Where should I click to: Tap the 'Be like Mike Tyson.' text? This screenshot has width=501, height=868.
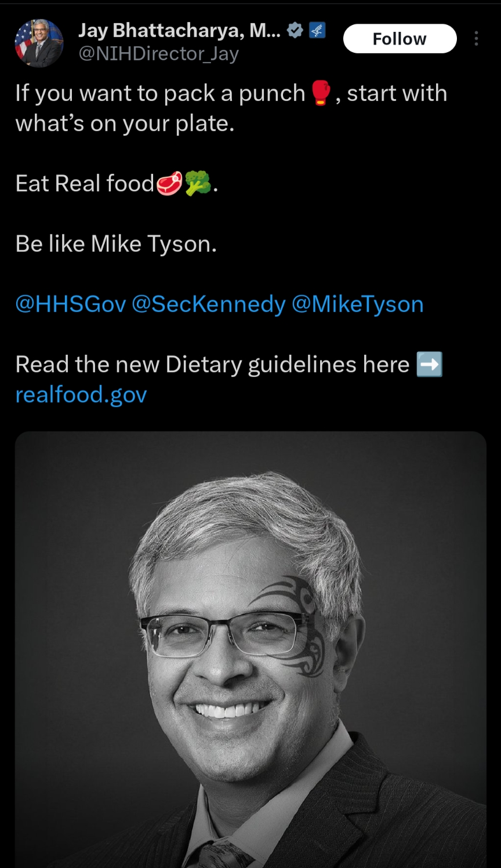(116, 244)
